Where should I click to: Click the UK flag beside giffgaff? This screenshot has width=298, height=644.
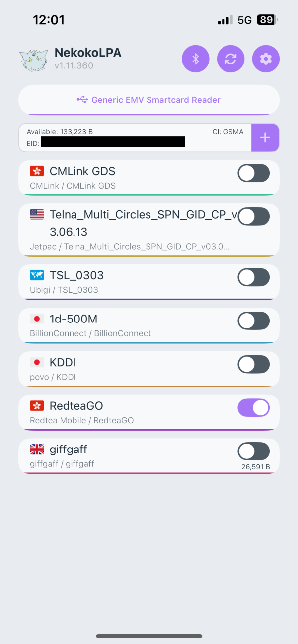tap(37, 449)
